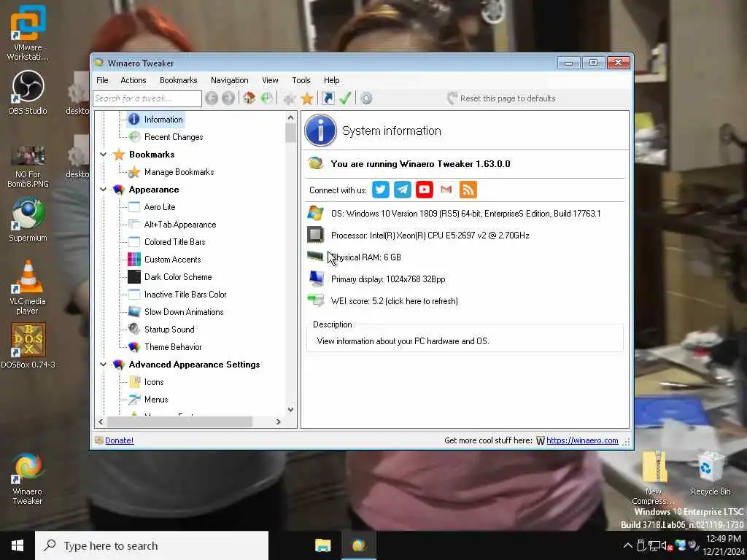This screenshot has width=747, height=560.
Task: Select Dark Color Scheme item
Action: coord(178,277)
